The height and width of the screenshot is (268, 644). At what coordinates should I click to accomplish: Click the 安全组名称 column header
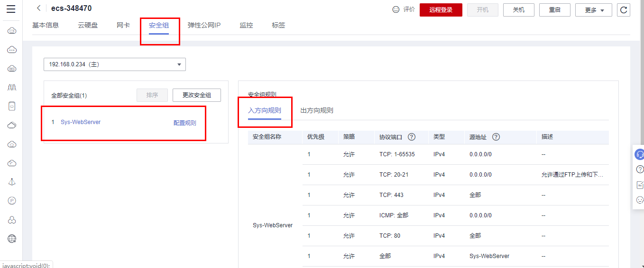click(x=267, y=137)
